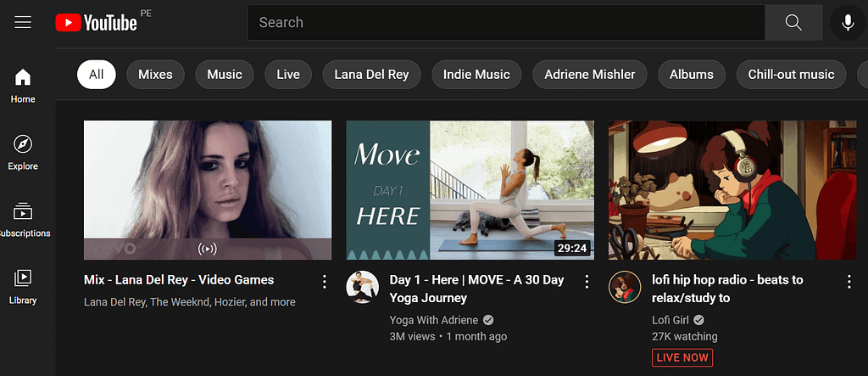The width and height of the screenshot is (868, 376).
Task: Select the Live filter chip
Action: point(288,75)
